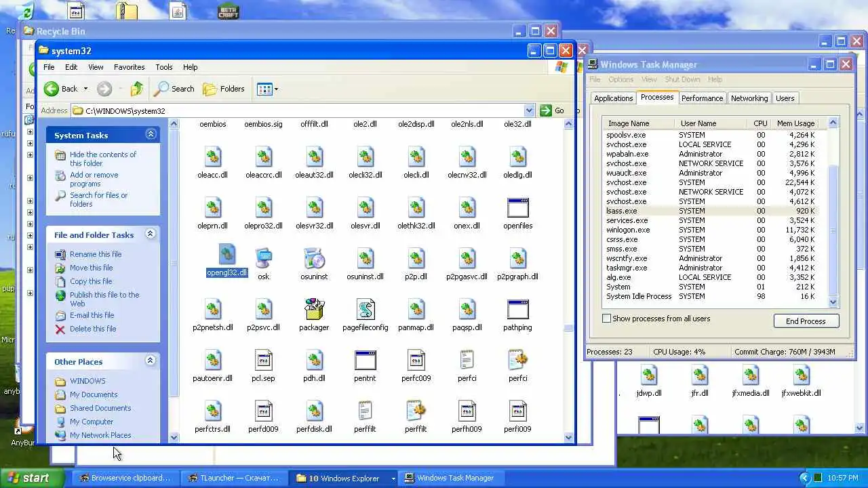Switch to the Networking tab
This screenshot has height=488, width=868.
click(749, 98)
